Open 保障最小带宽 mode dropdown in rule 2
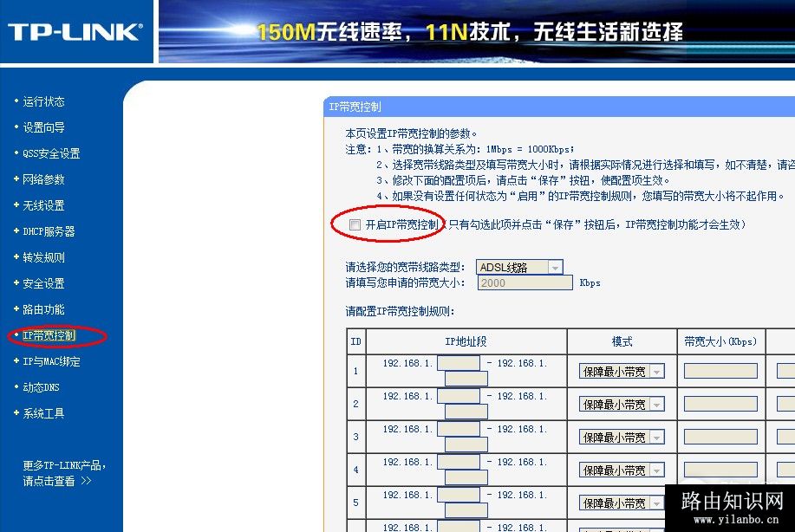The height and width of the screenshot is (532, 795). (x=622, y=405)
